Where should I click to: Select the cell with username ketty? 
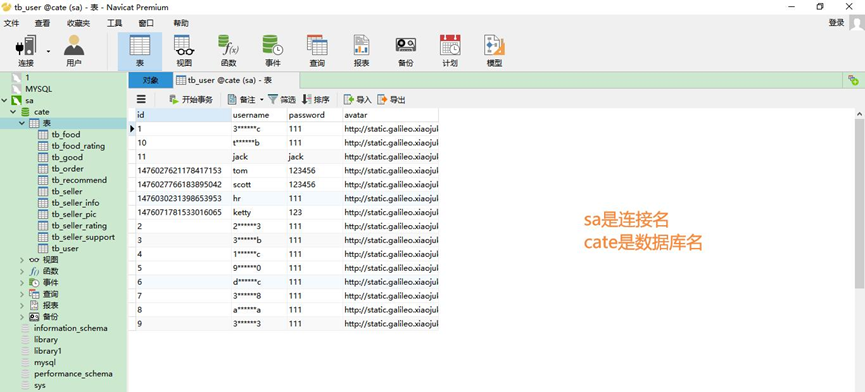click(x=259, y=212)
